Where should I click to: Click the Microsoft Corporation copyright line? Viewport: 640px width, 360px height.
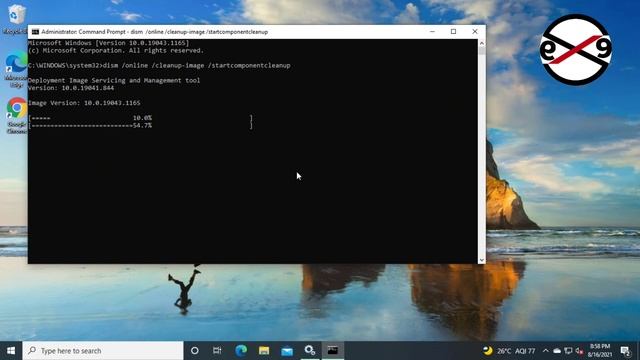click(116, 51)
